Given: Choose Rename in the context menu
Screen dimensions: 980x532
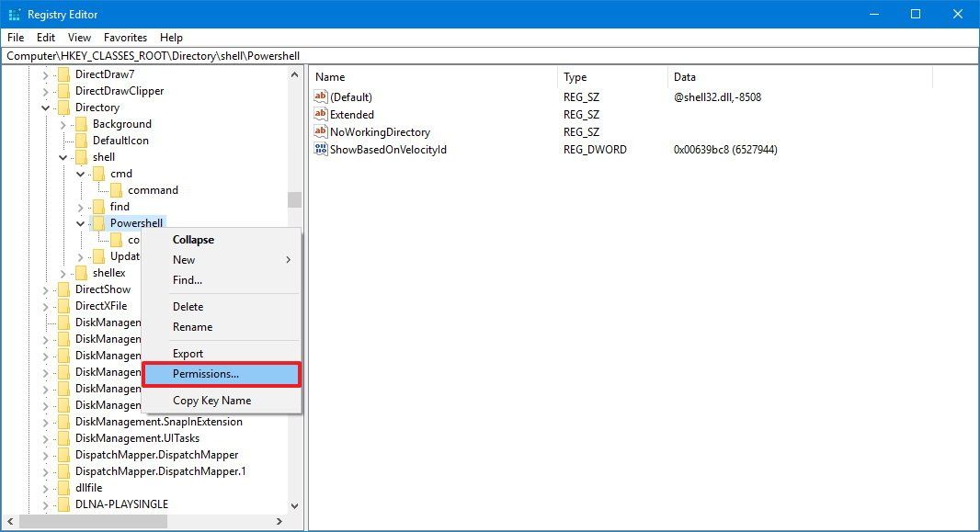Looking at the screenshot, I should click(192, 326).
